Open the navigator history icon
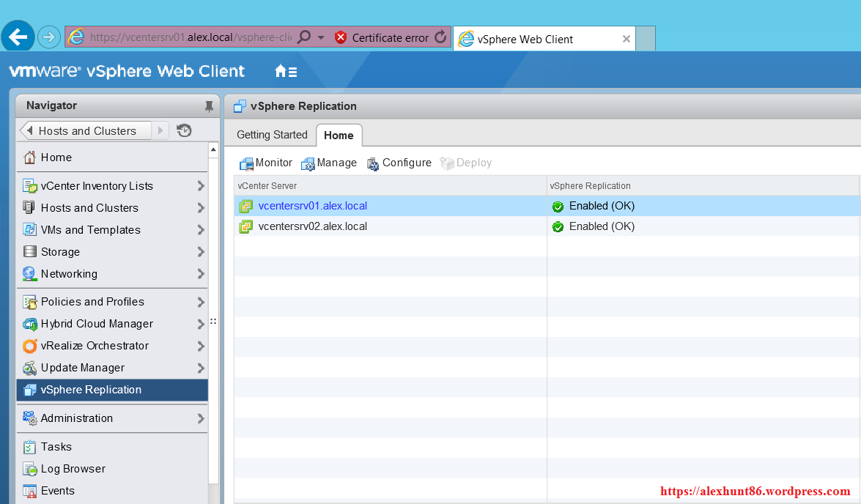The width and height of the screenshot is (861, 504). tap(184, 130)
